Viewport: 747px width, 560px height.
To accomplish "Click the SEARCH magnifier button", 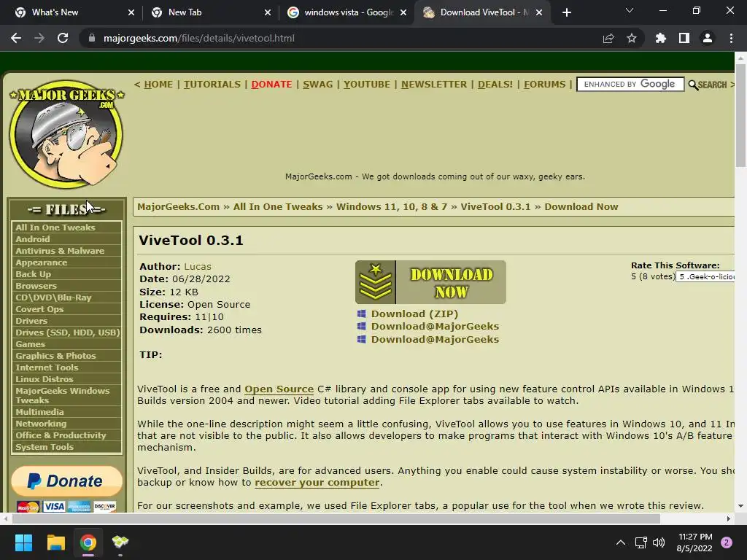I will pyautogui.click(x=708, y=85).
